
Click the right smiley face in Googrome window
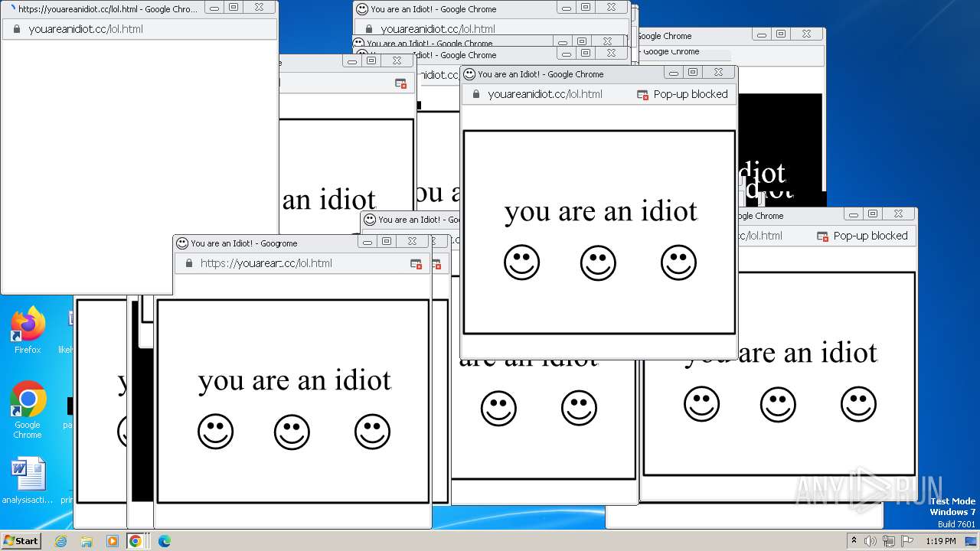click(372, 432)
